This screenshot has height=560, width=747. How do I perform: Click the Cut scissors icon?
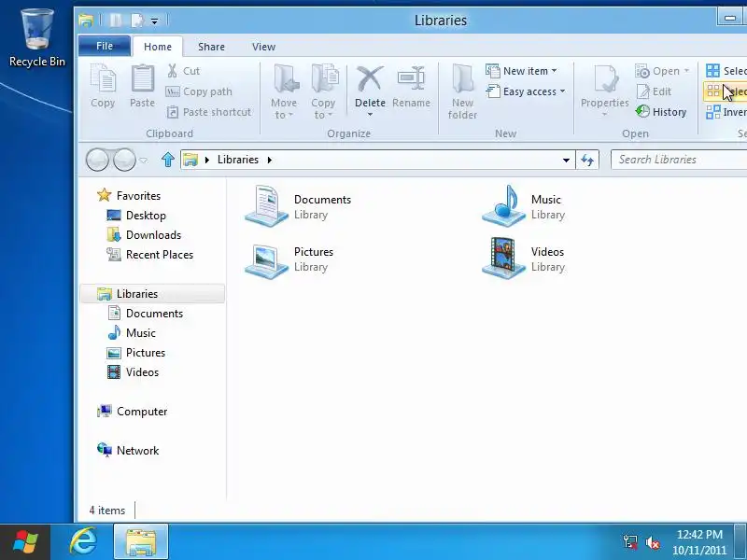click(172, 71)
